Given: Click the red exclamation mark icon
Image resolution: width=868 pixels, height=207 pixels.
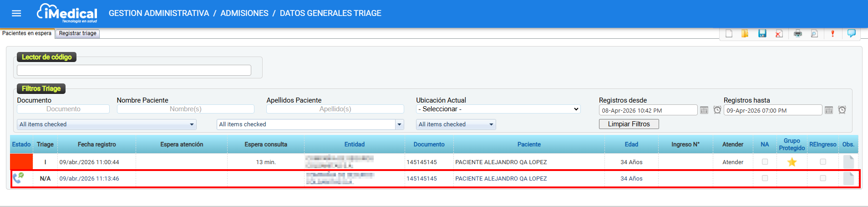Looking at the screenshot, I should point(832,33).
